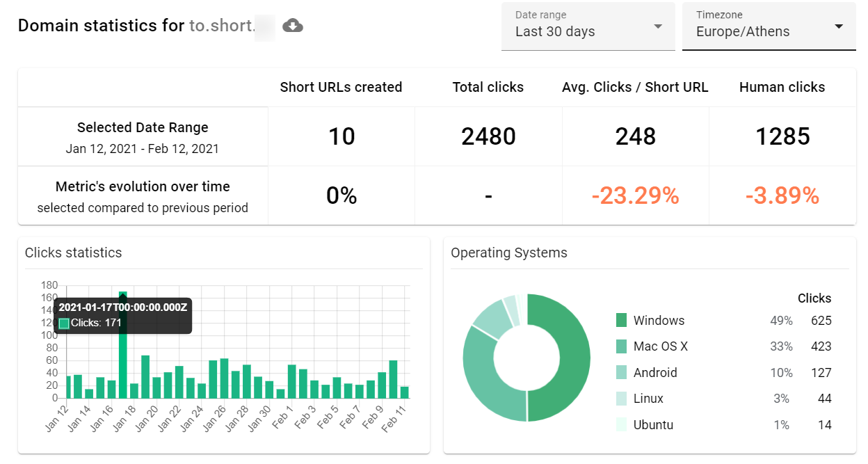Click the Ubuntu entry in the OS legend
The image size is (868, 464).
[x=653, y=425]
